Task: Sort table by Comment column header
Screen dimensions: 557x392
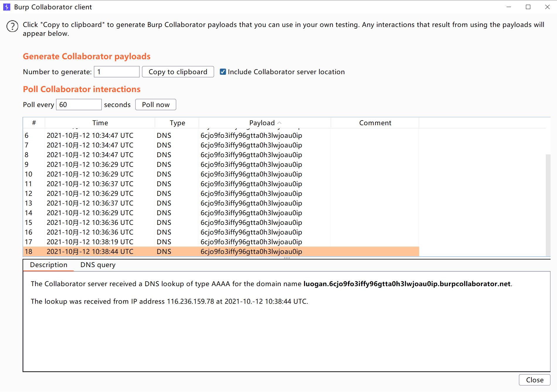Action: pyautogui.click(x=375, y=123)
